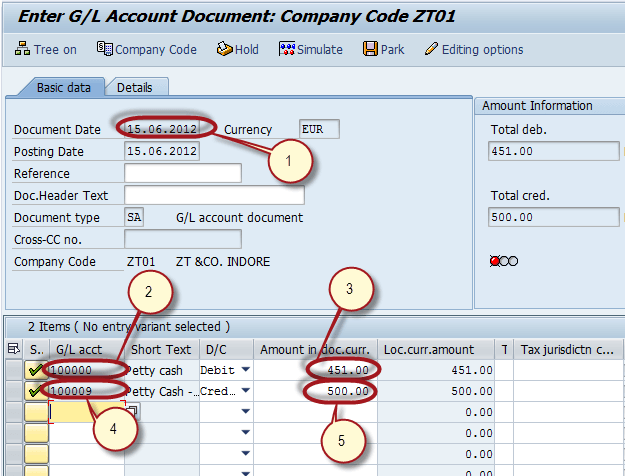
Task: Click the Doc.Header Text input field
Action: pos(214,195)
